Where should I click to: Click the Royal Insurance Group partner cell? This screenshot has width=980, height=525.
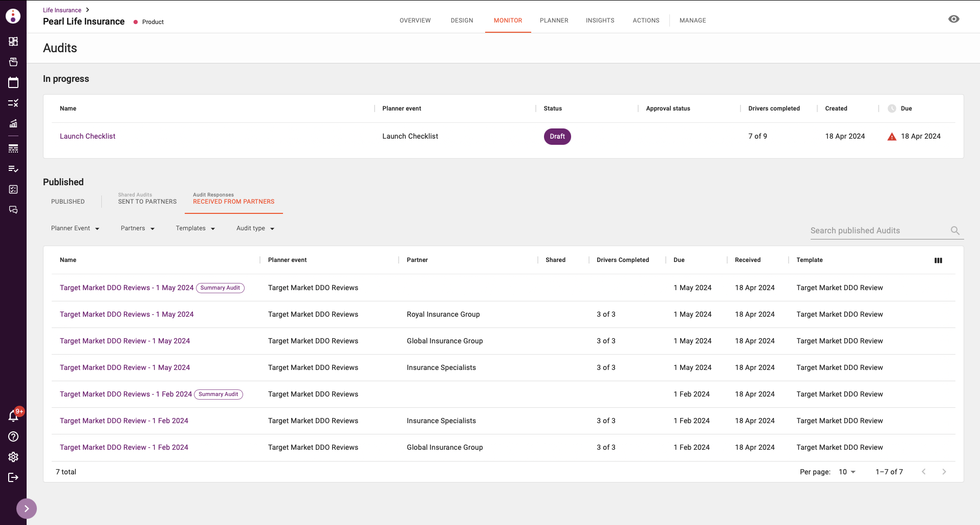coord(443,314)
